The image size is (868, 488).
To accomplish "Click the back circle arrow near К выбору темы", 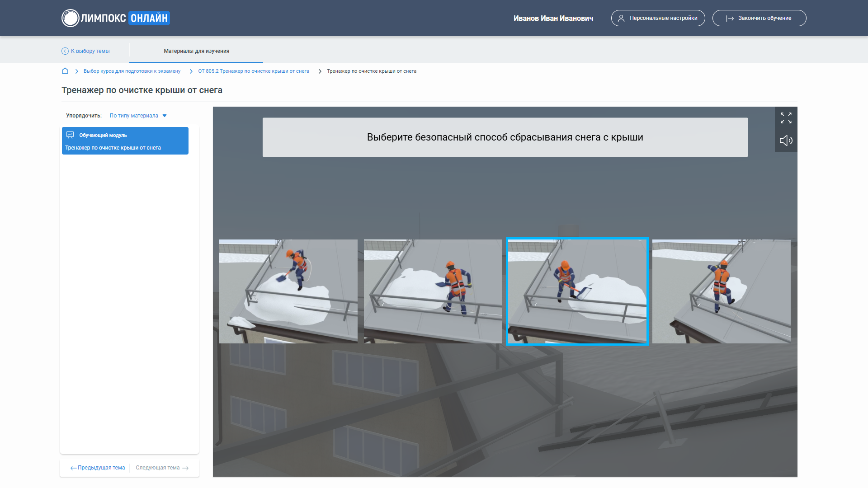I will [x=65, y=51].
